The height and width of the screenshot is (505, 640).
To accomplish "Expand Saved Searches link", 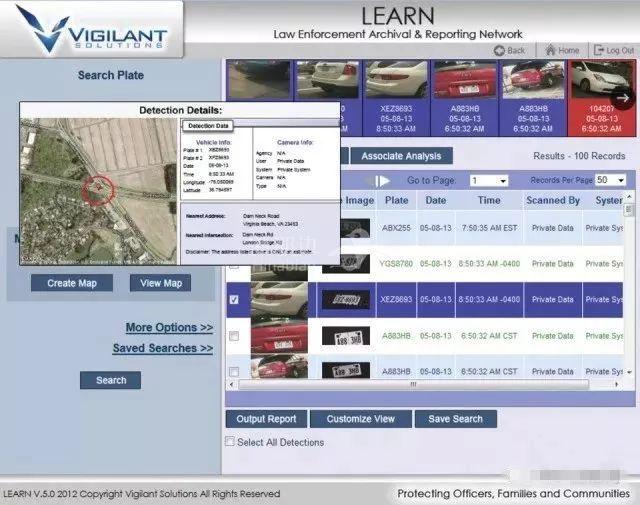I will pyautogui.click(x=163, y=348).
